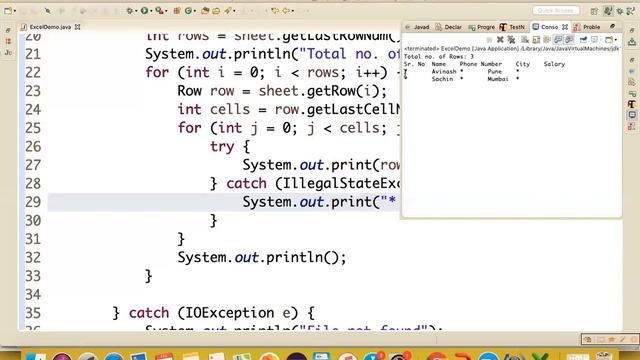
Task: Minimize the Console view panel
Action: click(x=612, y=27)
